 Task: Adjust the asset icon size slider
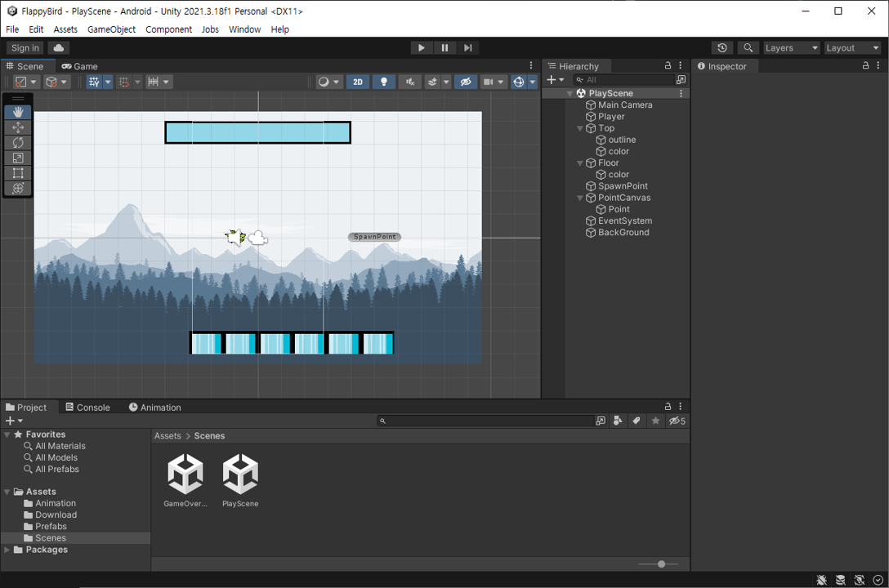661,564
